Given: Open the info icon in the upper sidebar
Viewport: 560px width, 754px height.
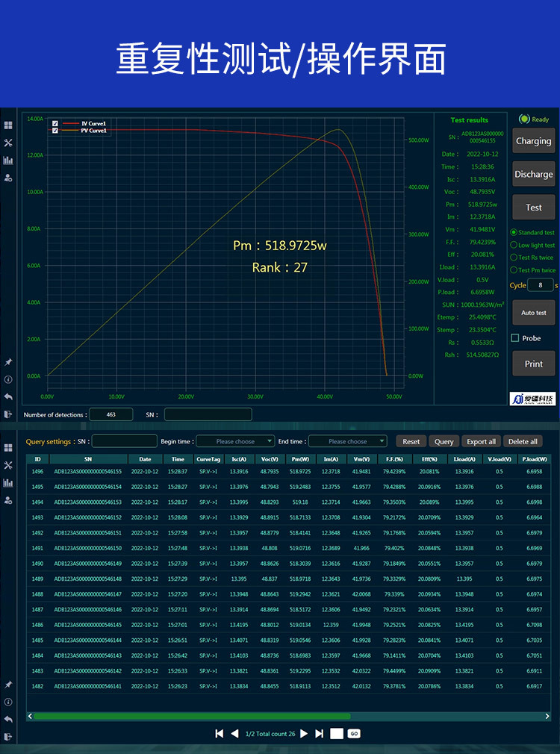Looking at the screenshot, I should point(8,379).
